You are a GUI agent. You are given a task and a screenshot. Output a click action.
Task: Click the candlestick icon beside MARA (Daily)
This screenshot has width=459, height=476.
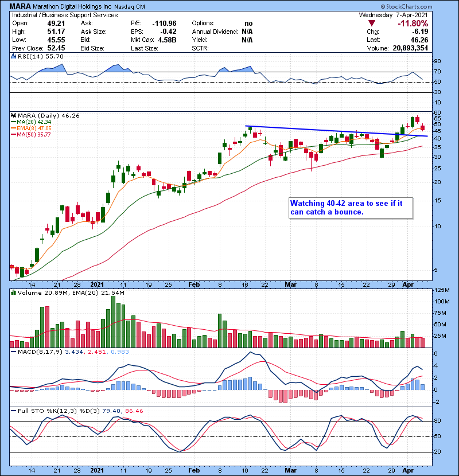tap(13, 116)
